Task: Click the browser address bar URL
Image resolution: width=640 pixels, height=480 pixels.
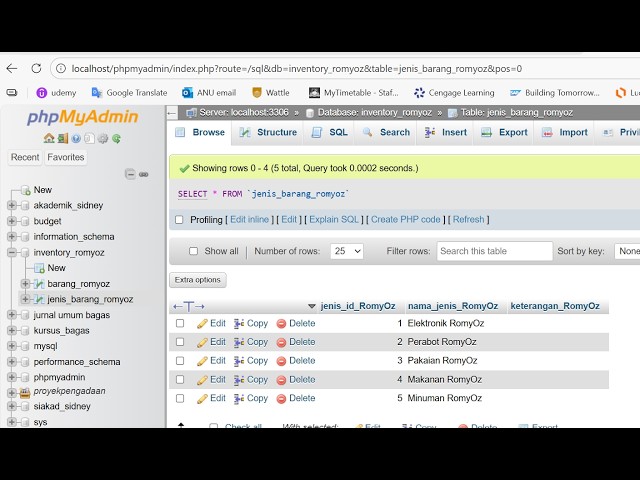Action: pyautogui.click(x=297, y=69)
